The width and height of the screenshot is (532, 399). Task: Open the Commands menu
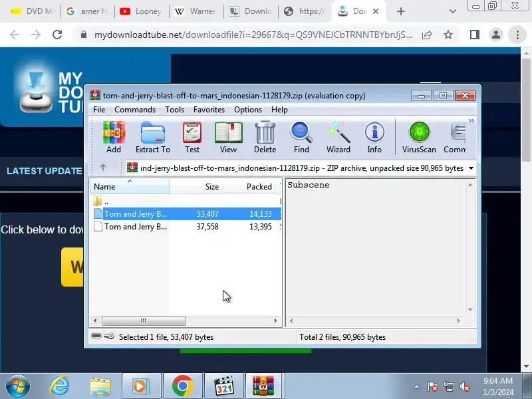coord(135,110)
